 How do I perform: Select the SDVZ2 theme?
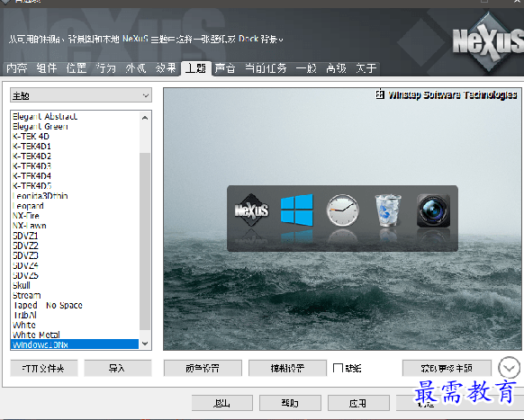[x=75, y=246]
